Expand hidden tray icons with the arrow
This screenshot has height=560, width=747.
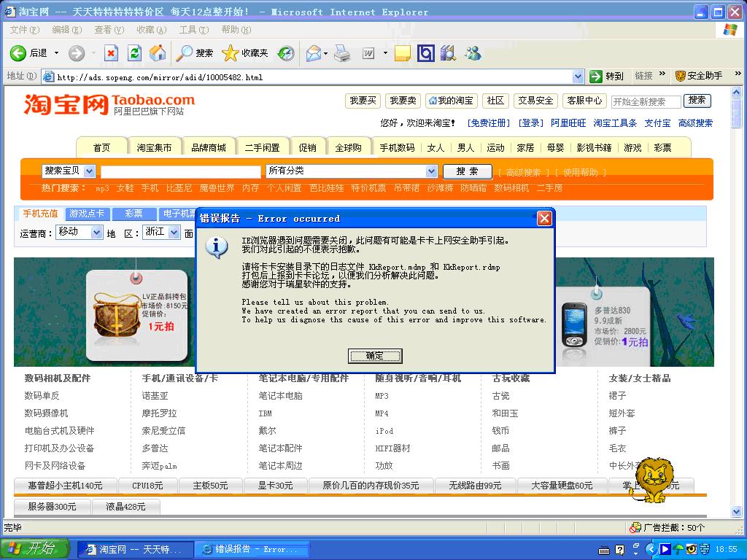(x=651, y=549)
